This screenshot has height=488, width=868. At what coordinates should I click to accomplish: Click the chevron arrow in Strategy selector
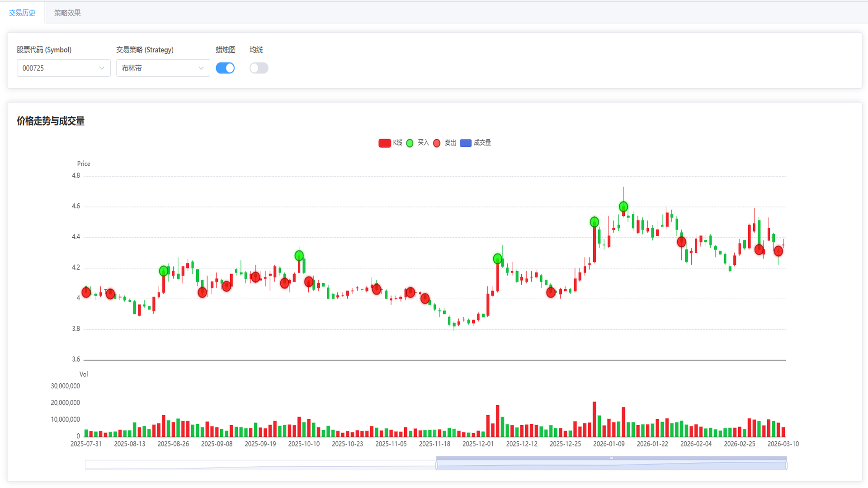coord(201,68)
